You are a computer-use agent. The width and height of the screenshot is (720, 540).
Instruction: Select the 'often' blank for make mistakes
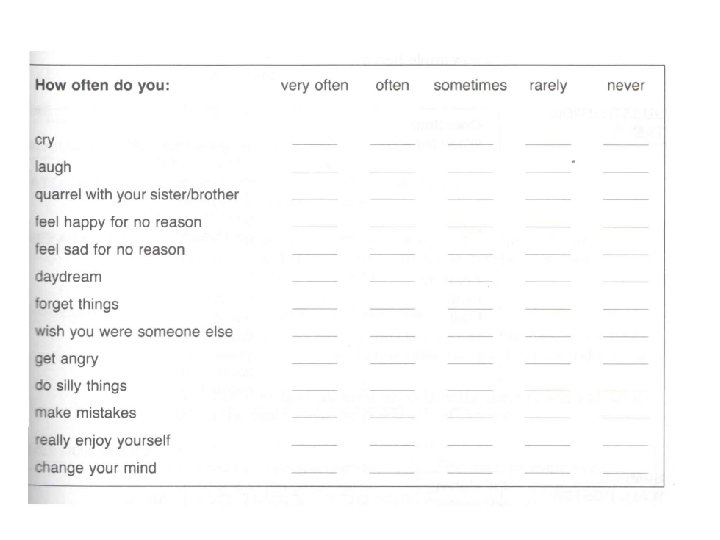coord(392,415)
